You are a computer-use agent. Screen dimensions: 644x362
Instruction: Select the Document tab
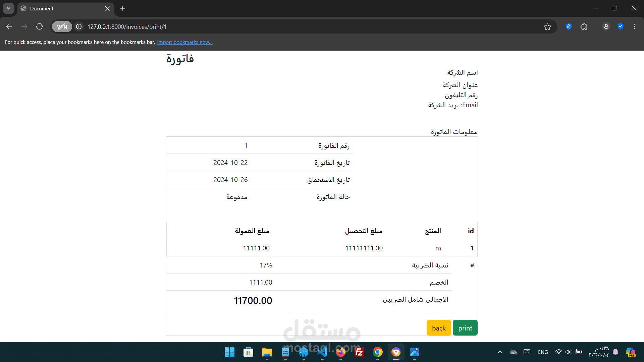tap(60, 8)
